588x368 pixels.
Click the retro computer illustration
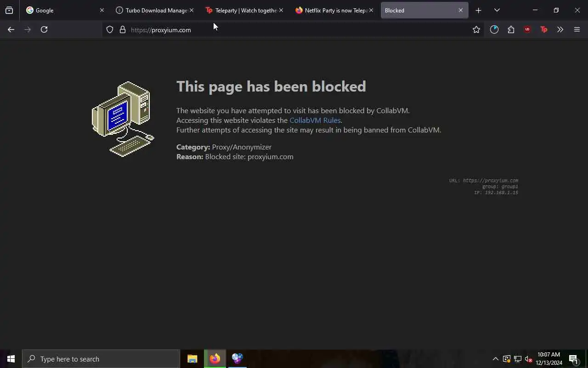tap(123, 119)
